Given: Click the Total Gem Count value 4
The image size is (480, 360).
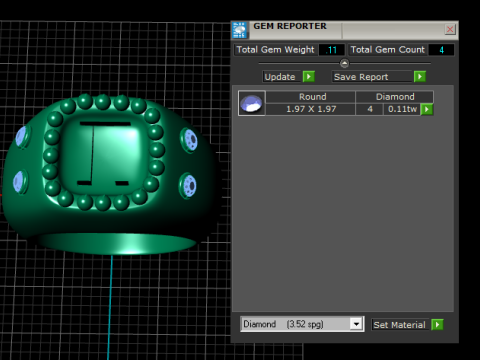Looking at the screenshot, I should [x=441, y=50].
